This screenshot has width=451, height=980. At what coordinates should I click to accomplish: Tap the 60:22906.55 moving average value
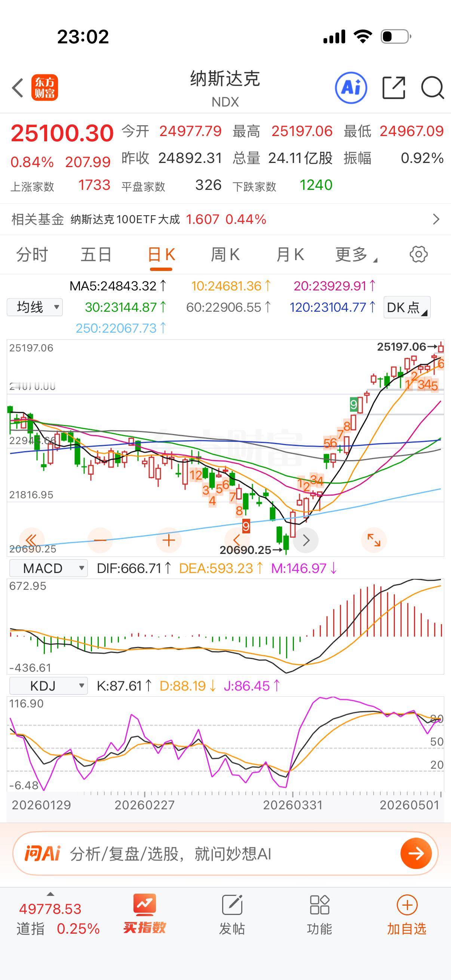coord(228,307)
